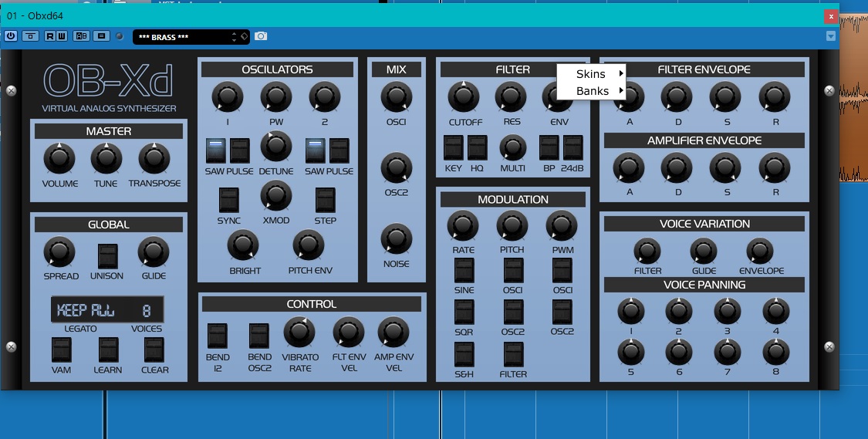Click the DETUNE knob

click(x=275, y=147)
